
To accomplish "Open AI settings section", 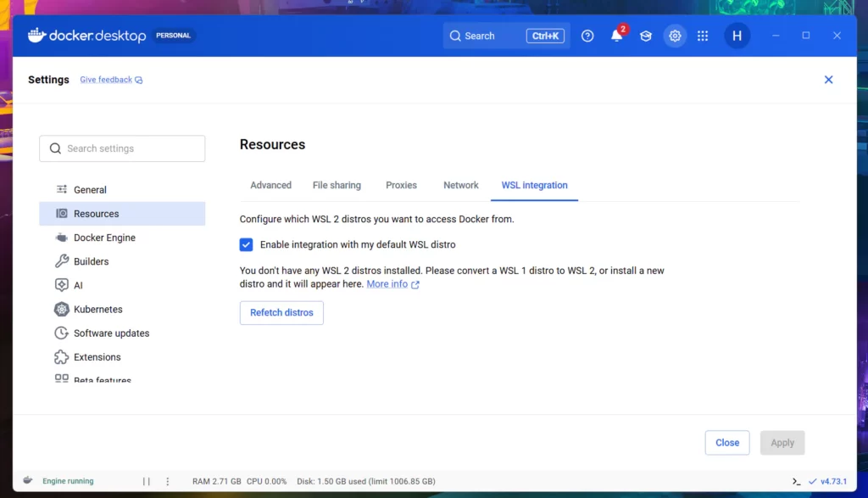I will point(122,285).
